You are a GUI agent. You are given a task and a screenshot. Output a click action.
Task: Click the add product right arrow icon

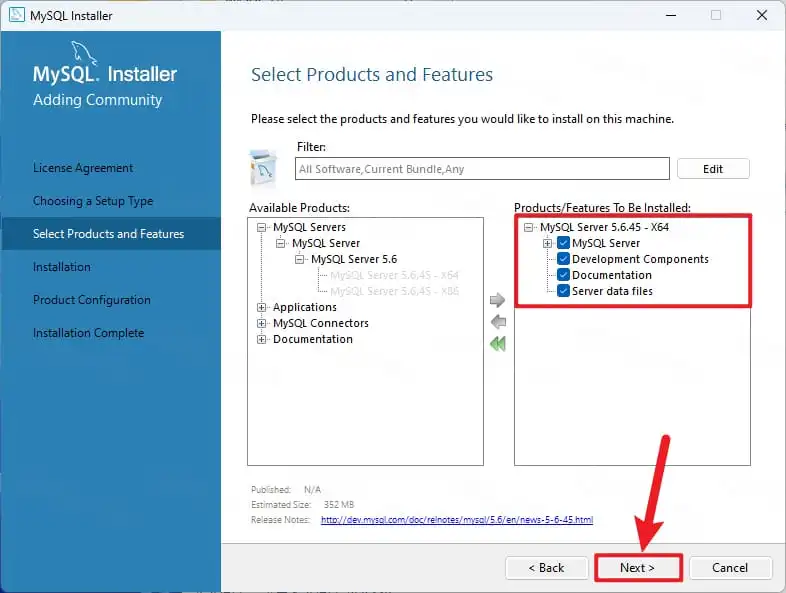point(497,300)
